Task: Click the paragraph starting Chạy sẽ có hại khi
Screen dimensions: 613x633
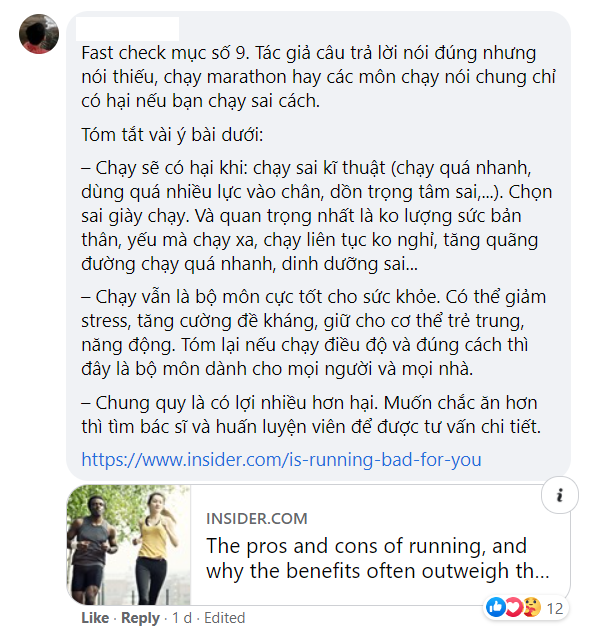Action: click(317, 216)
